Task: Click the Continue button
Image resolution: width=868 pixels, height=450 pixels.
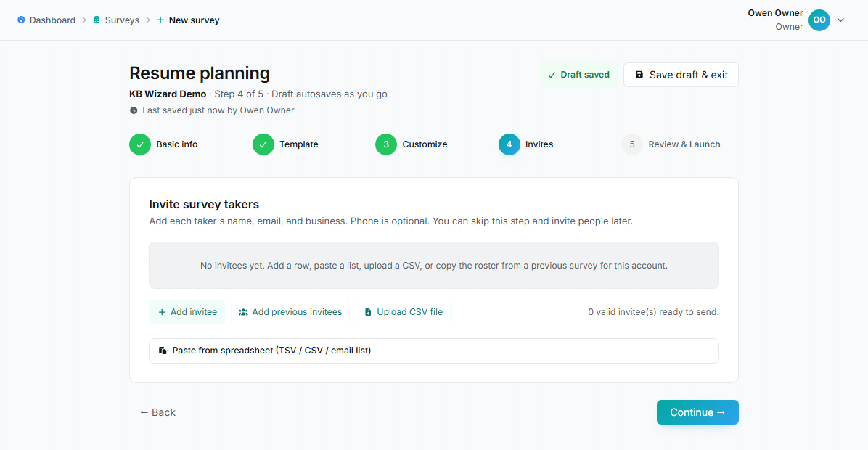Action: tap(697, 412)
